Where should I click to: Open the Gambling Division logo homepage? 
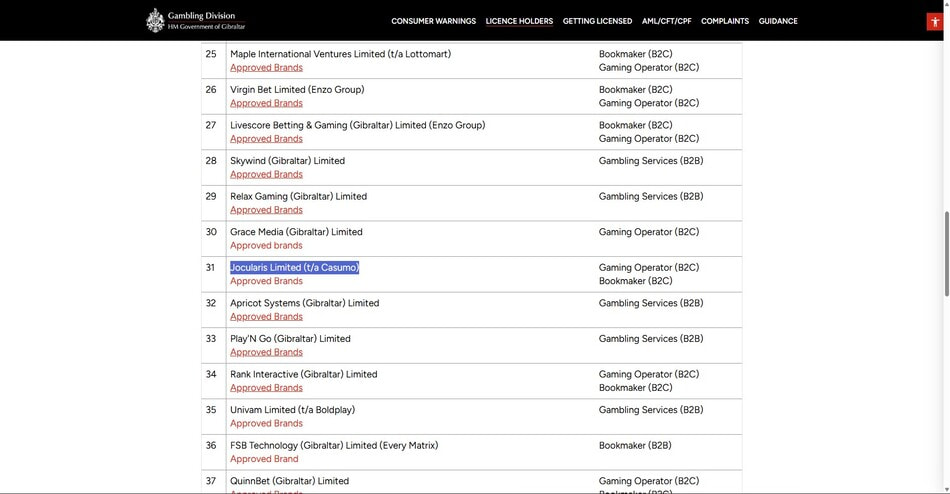[196, 21]
